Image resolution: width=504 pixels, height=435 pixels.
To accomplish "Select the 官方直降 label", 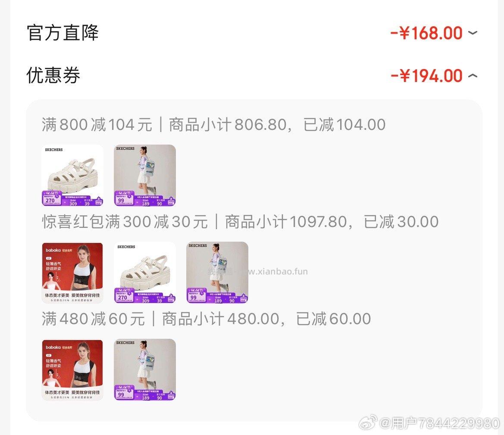I will pyautogui.click(x=63, y=32).
